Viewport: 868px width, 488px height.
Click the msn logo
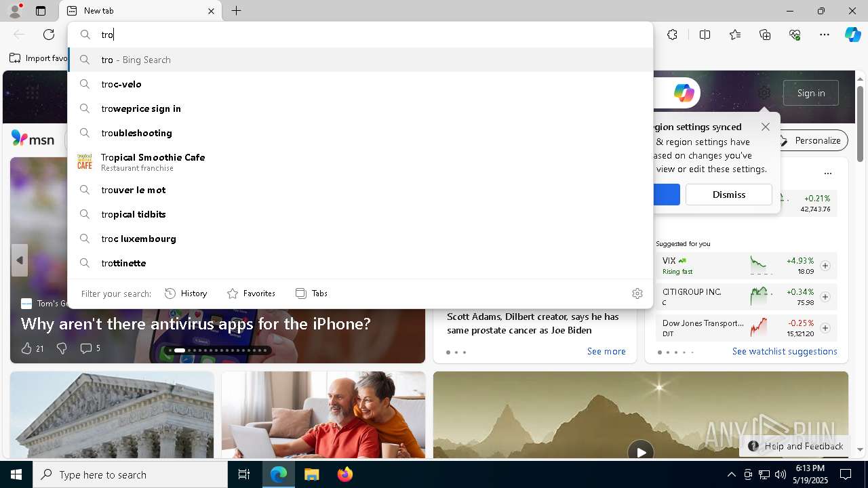point(33,139)
